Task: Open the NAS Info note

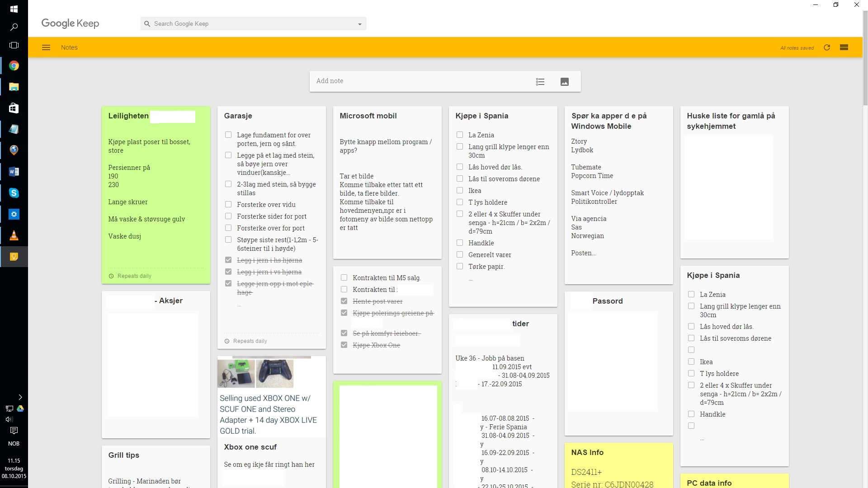Action: coord(619,466)
